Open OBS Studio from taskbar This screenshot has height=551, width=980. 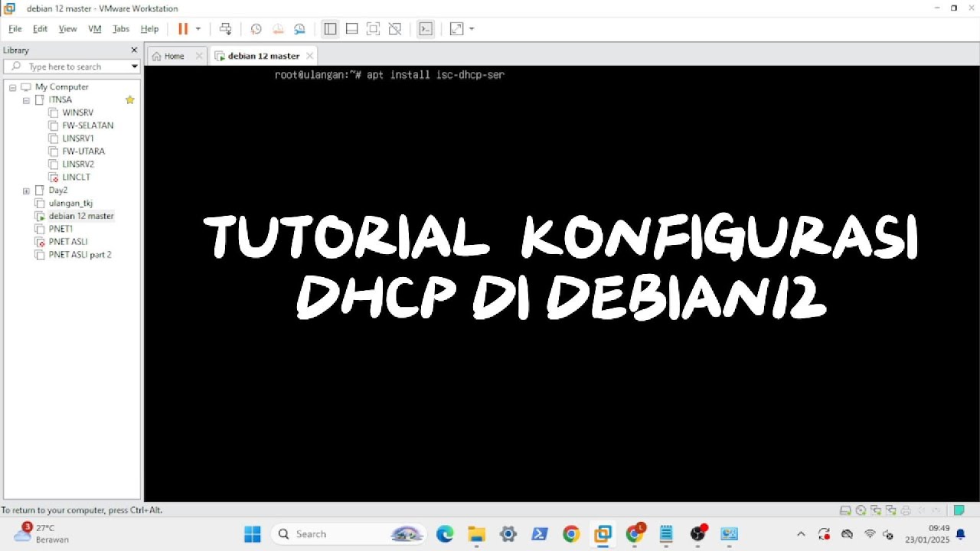(697, 534)
